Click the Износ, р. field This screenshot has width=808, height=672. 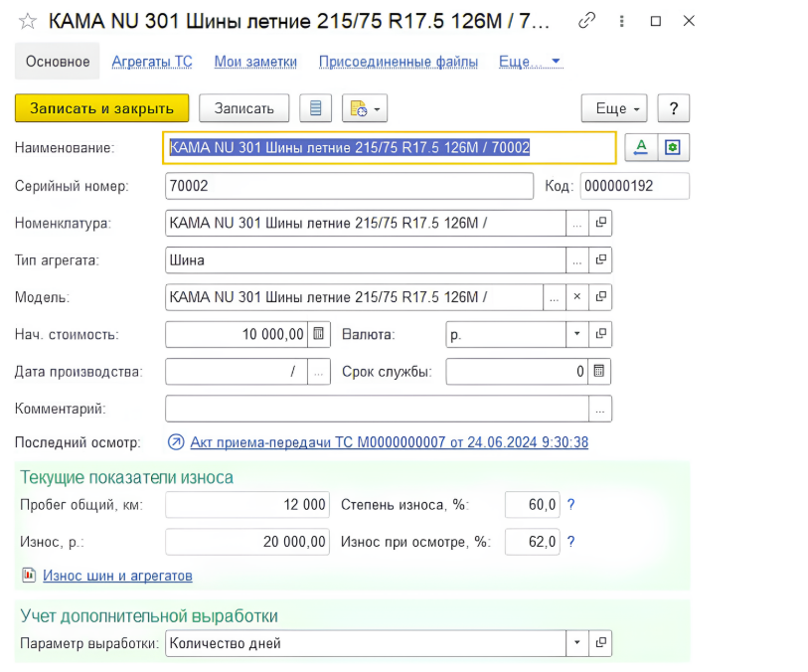(x=247, y=542)
